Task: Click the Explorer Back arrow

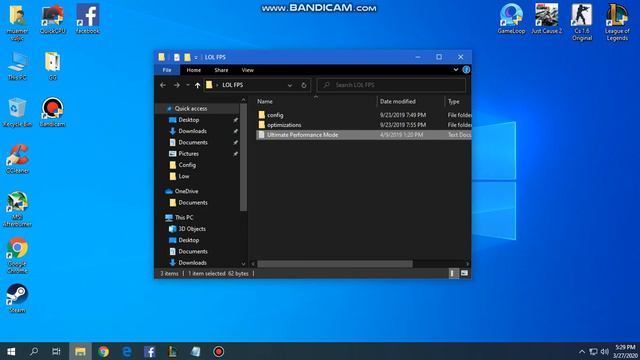Action: tap(163, 85)
